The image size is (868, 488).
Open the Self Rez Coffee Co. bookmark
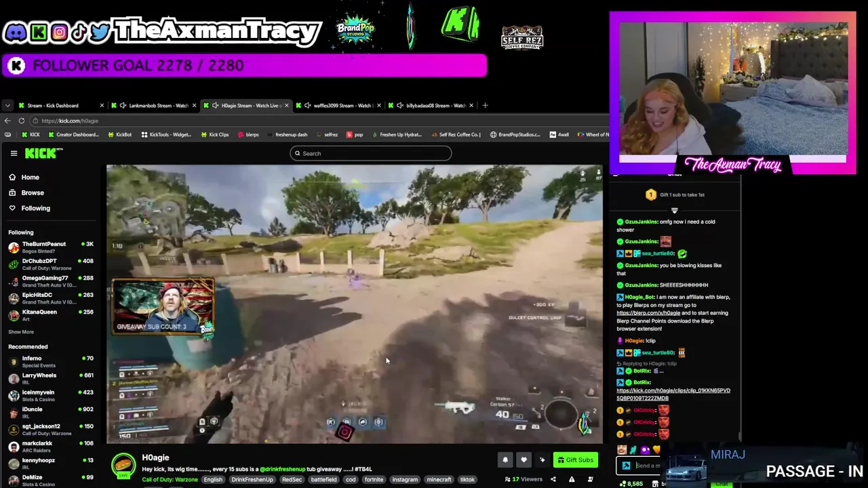456,135
